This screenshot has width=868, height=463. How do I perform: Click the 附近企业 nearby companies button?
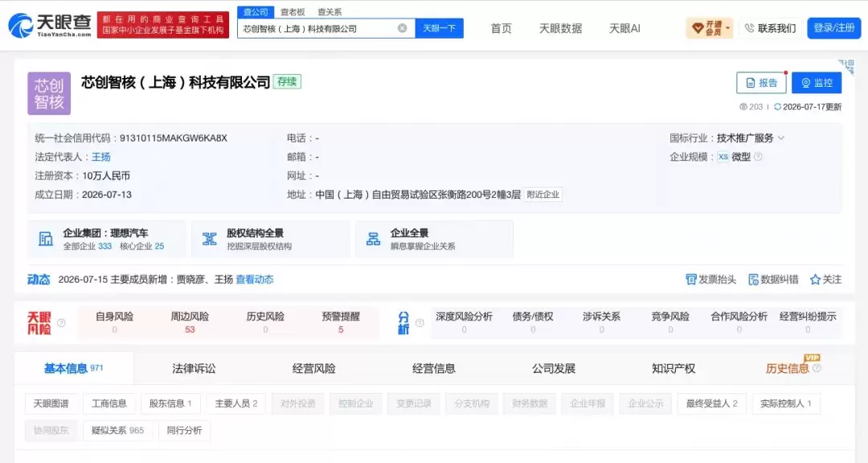pyautogui.click(x=543, y=195)
